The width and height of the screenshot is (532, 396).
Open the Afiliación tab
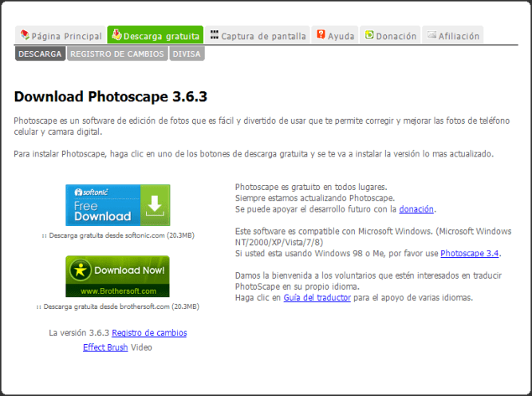point(452,35)
